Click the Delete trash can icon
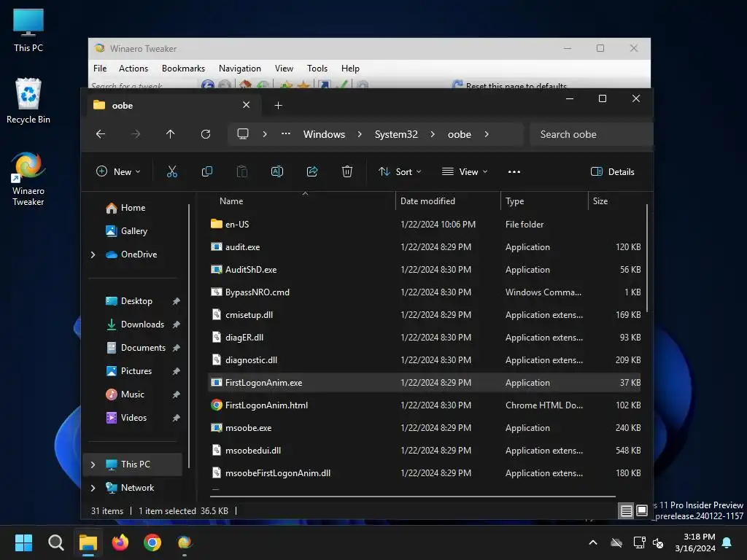 point(347,171)
